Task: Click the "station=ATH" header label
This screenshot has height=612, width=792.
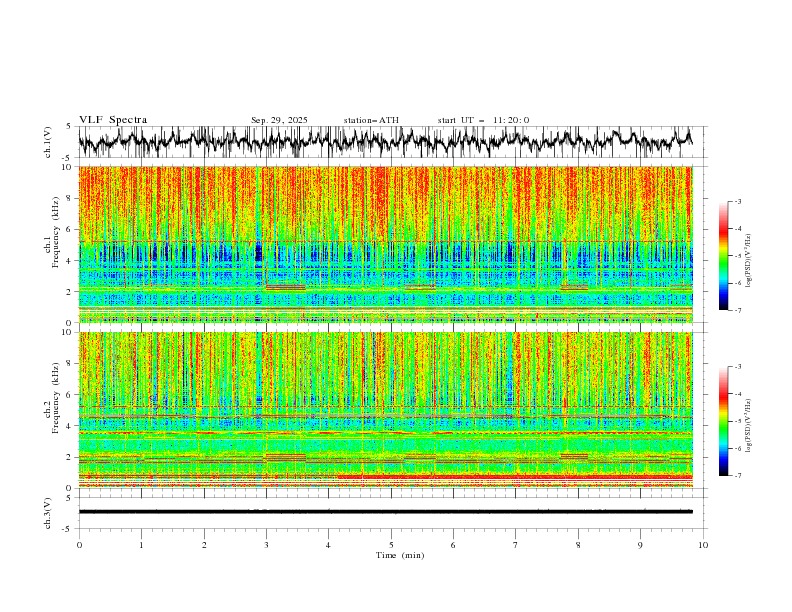Action: point(371,120)
